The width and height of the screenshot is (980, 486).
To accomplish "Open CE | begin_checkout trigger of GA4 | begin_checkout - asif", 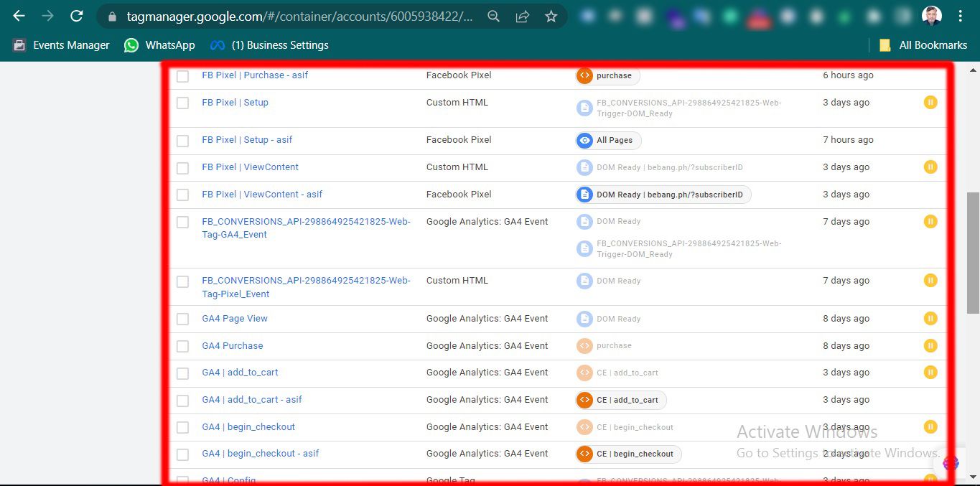I will click(x=628, y=454).
